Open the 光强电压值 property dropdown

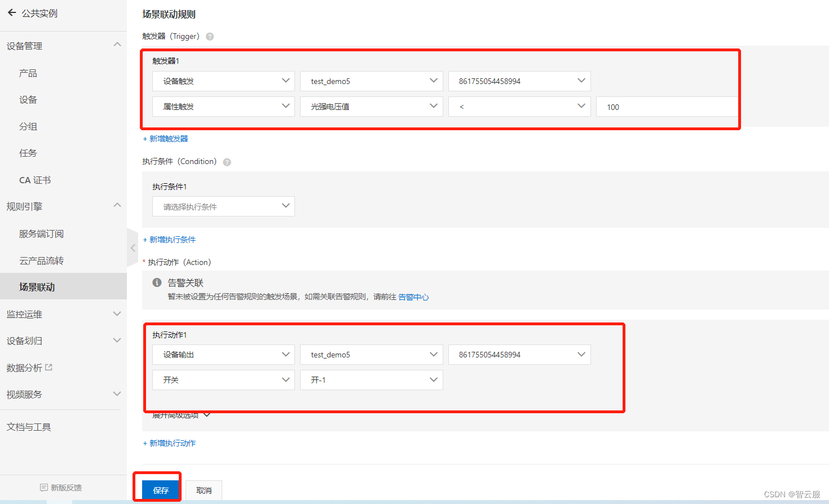point(372,107)
